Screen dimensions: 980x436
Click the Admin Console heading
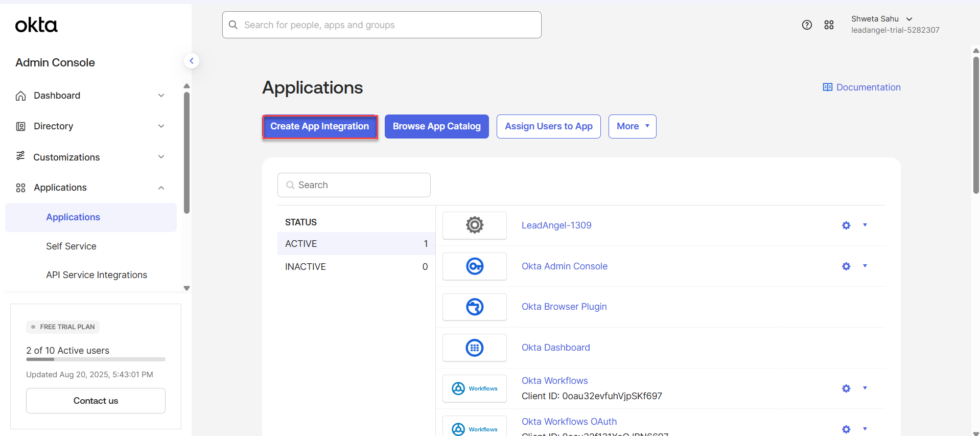(x=55, y=62)
